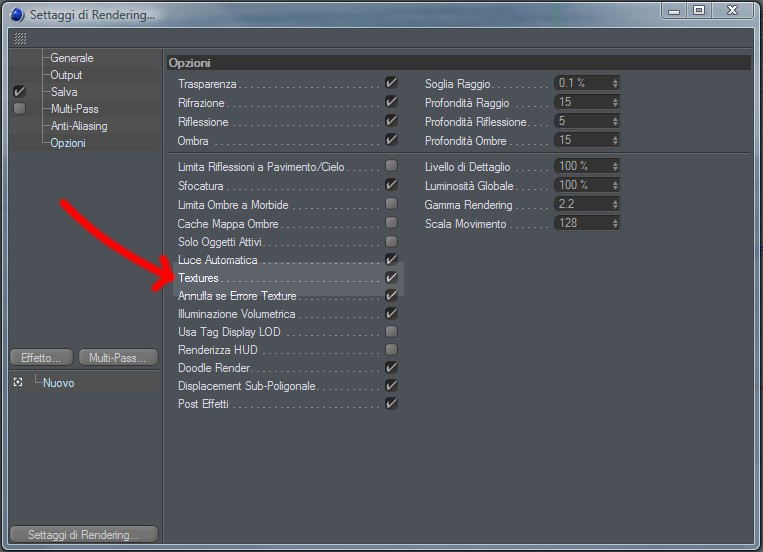This screenshot has height=552, width=763.
Task: Click the Profondità Riflessione stepper arrows
Action: tap(615, 121)
